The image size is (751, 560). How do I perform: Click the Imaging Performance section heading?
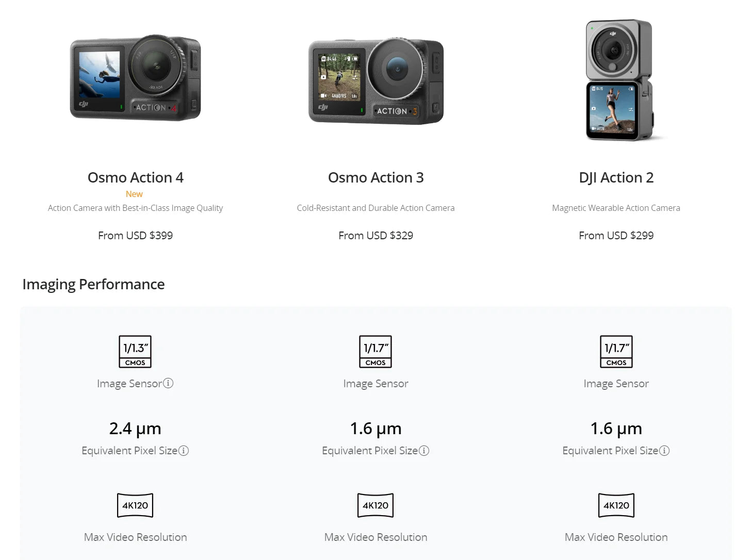point(93,284)
